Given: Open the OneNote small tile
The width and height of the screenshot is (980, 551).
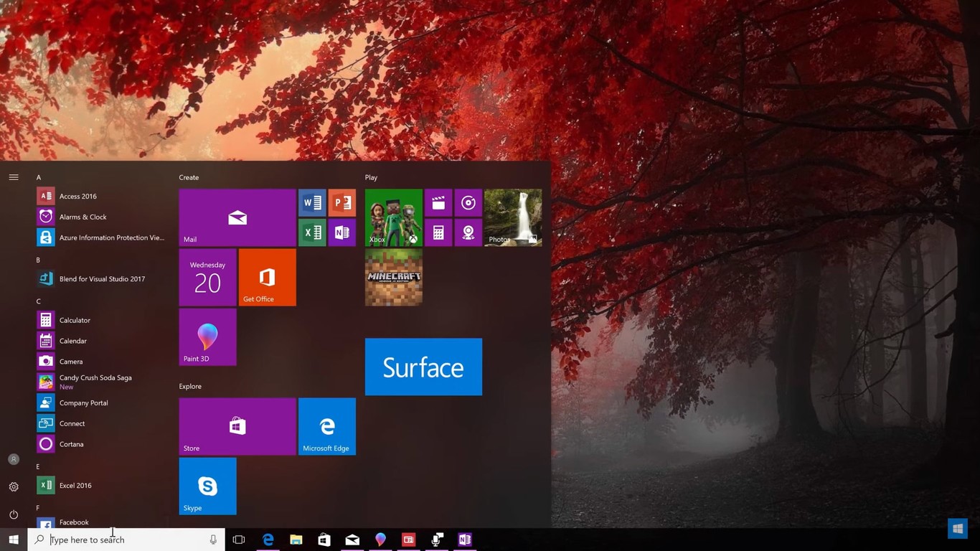Looking at the screenshot, I should [342, 232].
